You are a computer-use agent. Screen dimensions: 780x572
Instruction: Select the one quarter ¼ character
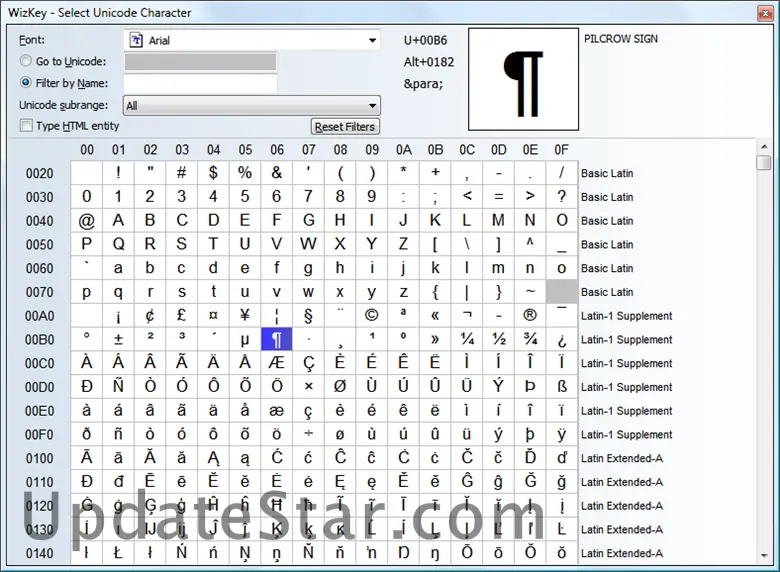(467, 339)
